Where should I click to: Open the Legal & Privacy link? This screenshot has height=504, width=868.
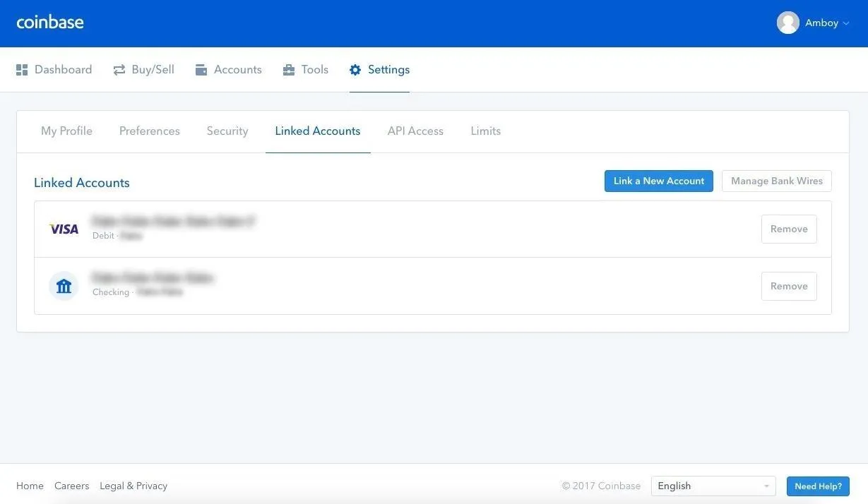coord(133,486)
